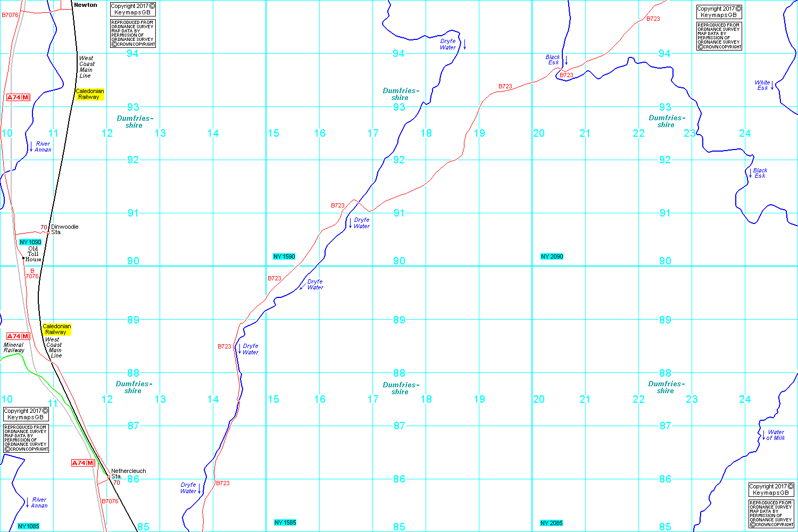This screenshot has width=798, height=532.
Task: Click the NY 2085 grid tile tag
Action: (x=552, y=523)
